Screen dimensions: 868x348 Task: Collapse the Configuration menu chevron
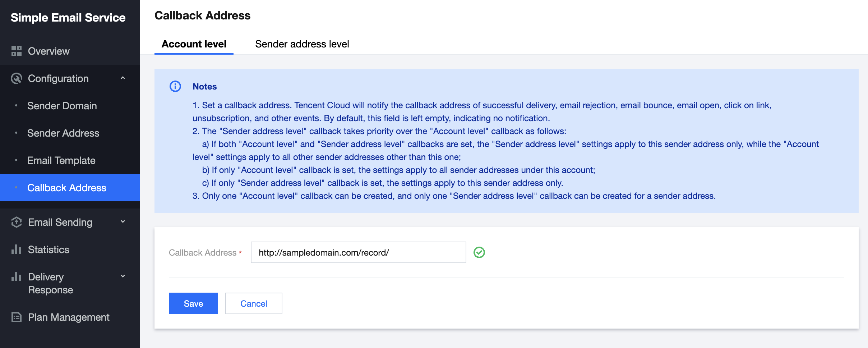point(123,78)
